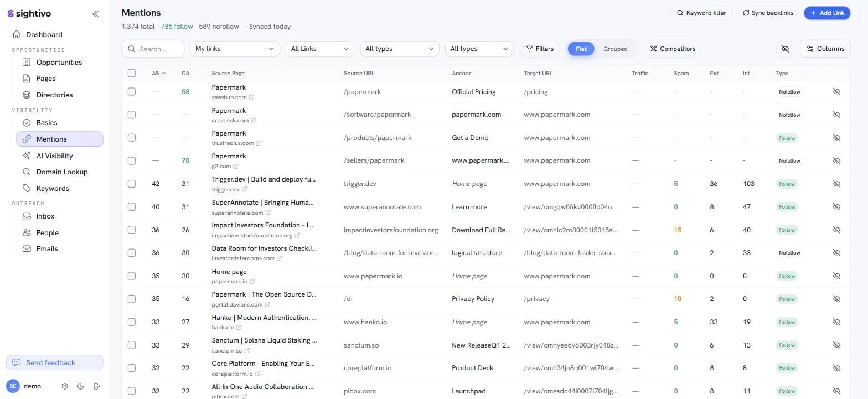The height and width of the screenshot is (399, 868).
Task: Click Send feedback button
Action: coord(54,362)
